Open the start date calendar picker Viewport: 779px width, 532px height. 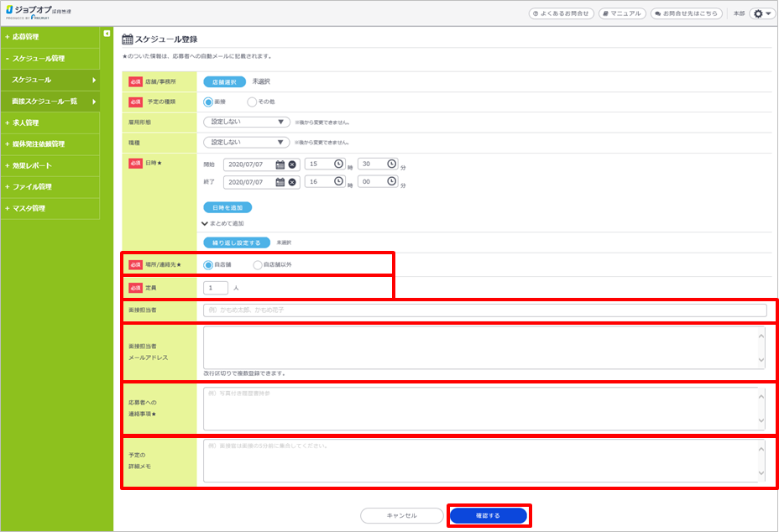pyautogui.click(x=280, y=164)
